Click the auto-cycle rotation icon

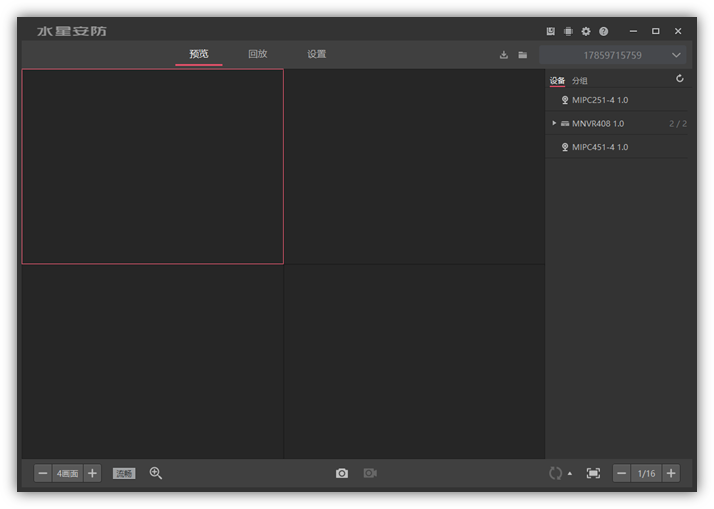click(x=555, y=473)
